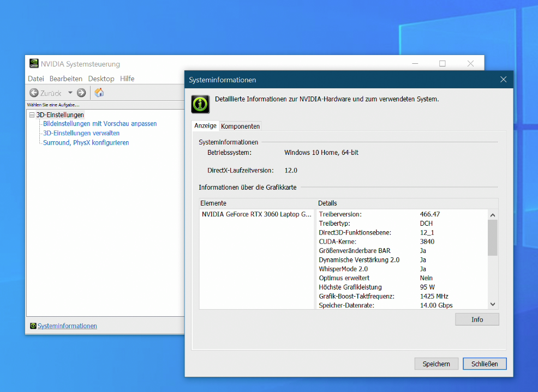The width and height of the screenshot is (538, 392).
Task: Click the CUDA-Kerne value 3840
Action: tap(427, 242)
